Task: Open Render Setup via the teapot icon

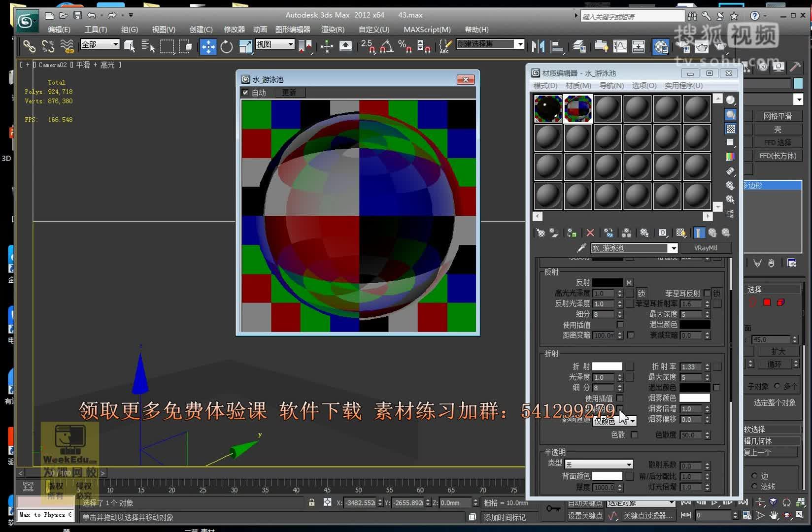Action: pyautogui.click(x=702, y=47)
